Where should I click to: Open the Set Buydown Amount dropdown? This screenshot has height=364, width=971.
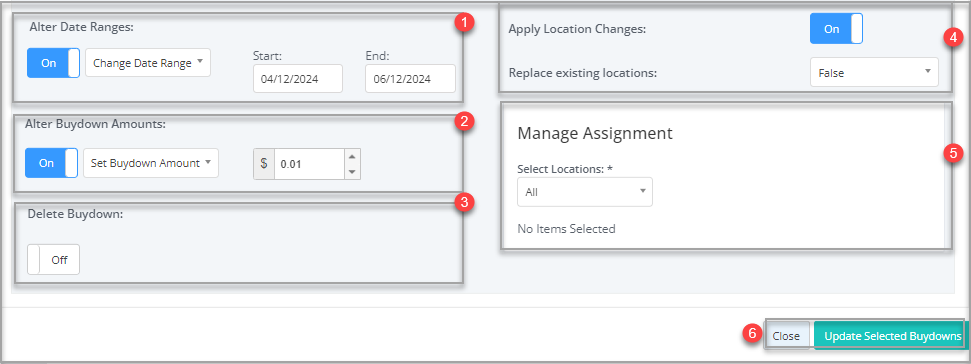coord(150,163)
